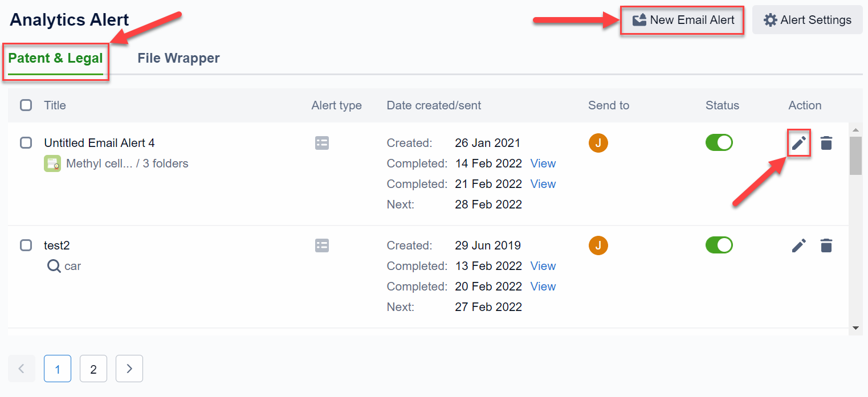Viewport: 868px width, 397px height.
Task: Click the green folder icon beside Methyl cell
Action: [52, 164]
